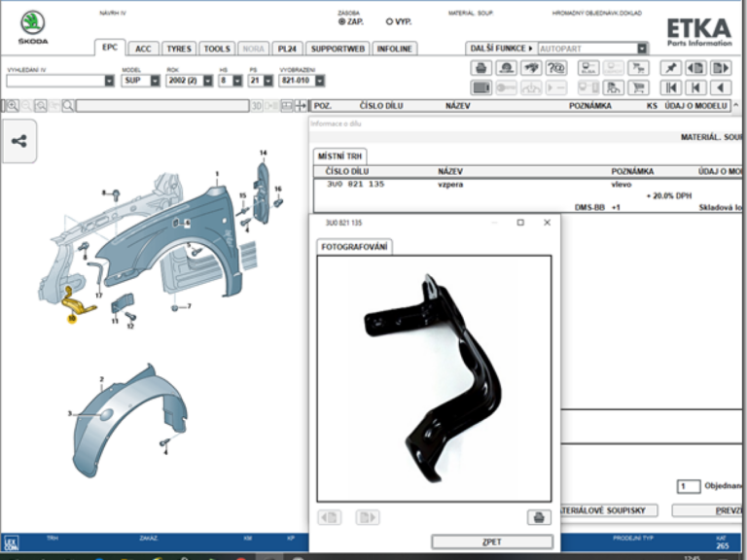747x560 pixels.
Task: Click the share icon in left sidebar
Action: point(19,141)
